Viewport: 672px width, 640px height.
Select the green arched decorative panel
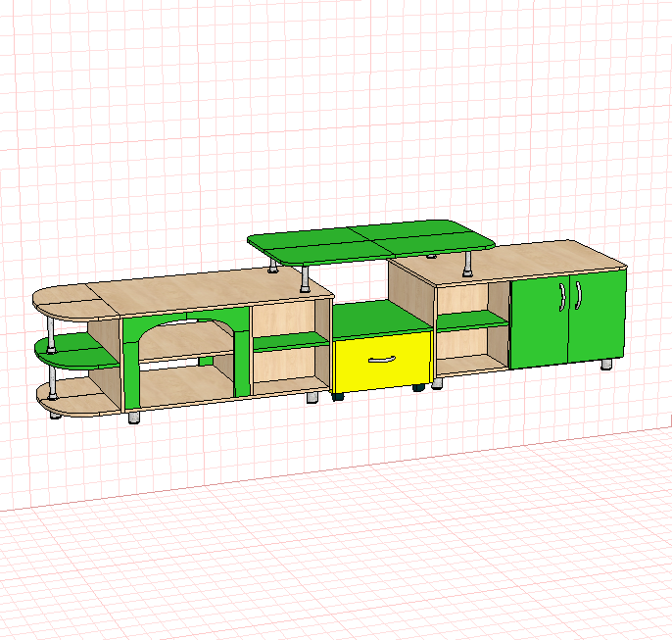[186, 359]
